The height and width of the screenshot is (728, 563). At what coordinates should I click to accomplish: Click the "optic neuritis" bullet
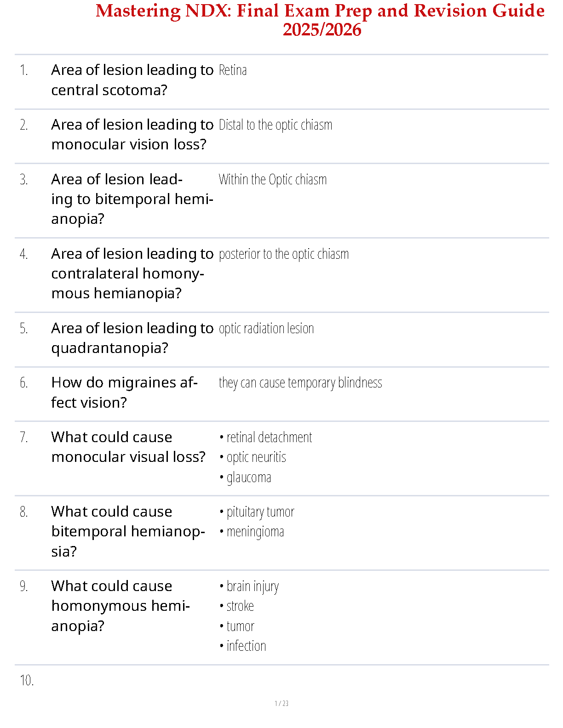pyautogui.click(x=256, y=457)
